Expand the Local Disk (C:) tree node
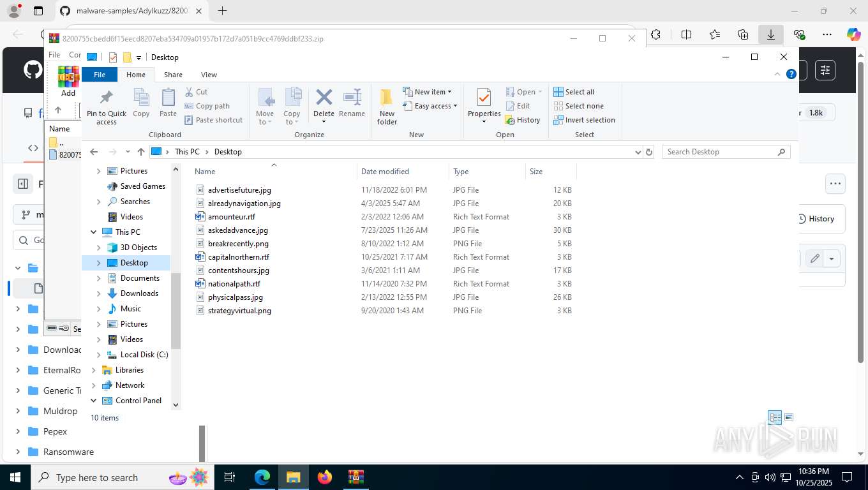This screenshot has height=490, width=868. point(98,355)
